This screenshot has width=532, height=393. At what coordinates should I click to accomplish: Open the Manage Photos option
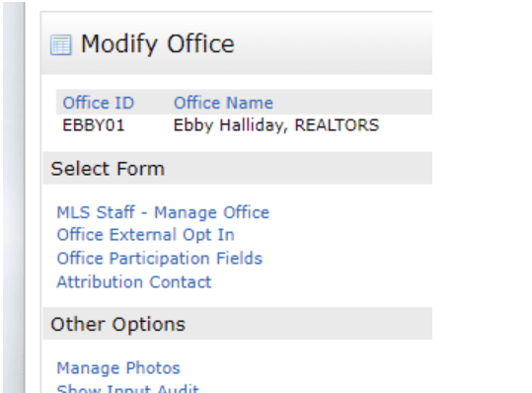(x=118, y=368)
